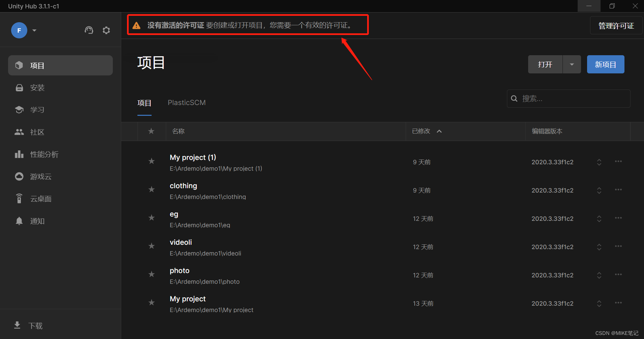Open the photo project

180,271
